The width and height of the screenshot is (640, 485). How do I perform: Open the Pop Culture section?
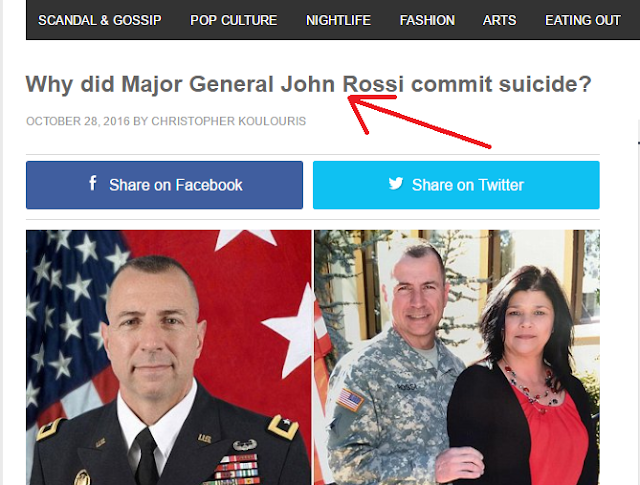(x=233, y=20)
